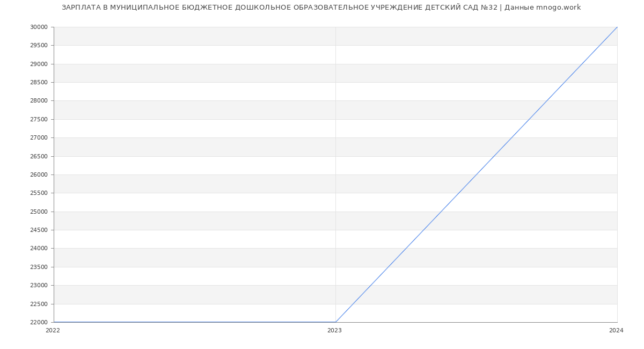Click the 22000 y-axis label
Image resolution: width=644 pixels, height=349 pixels.
click(39, 322)
